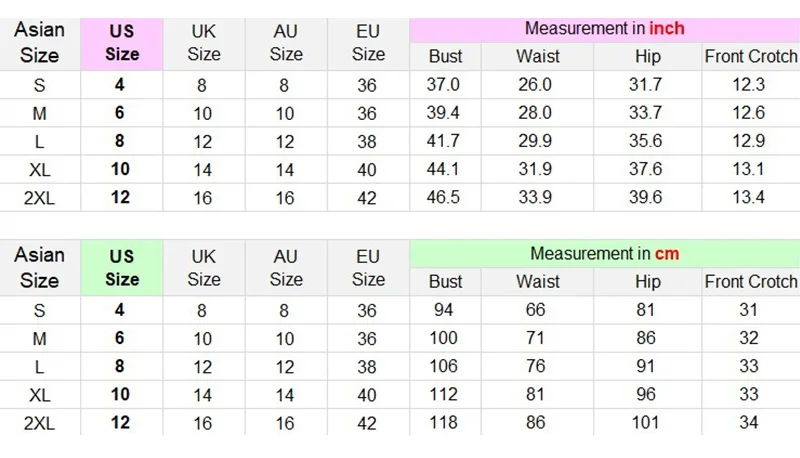Select the 13.4 front crotch value

[748, 197]
